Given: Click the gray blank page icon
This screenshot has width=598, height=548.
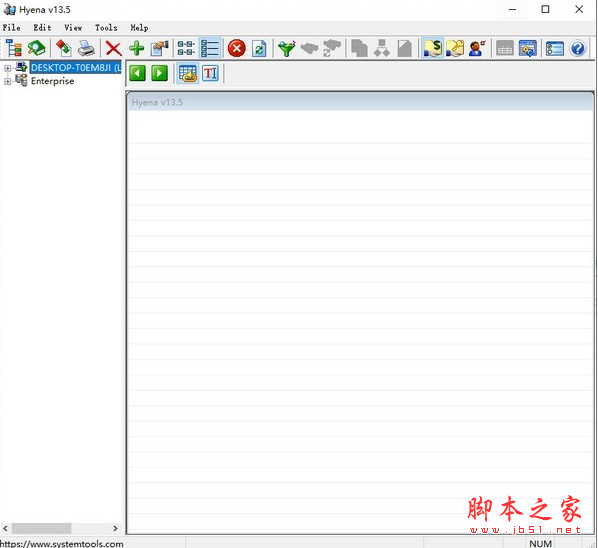Looking at the screenshot, I should point(405,48).
